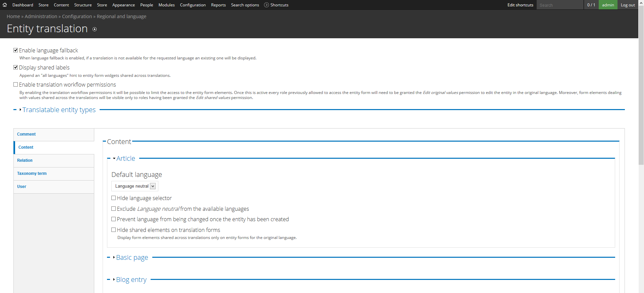This screenshot has width=644, height=293.
Task: Enable translation workflow permissions checkbox
Action: coord(15,85)
